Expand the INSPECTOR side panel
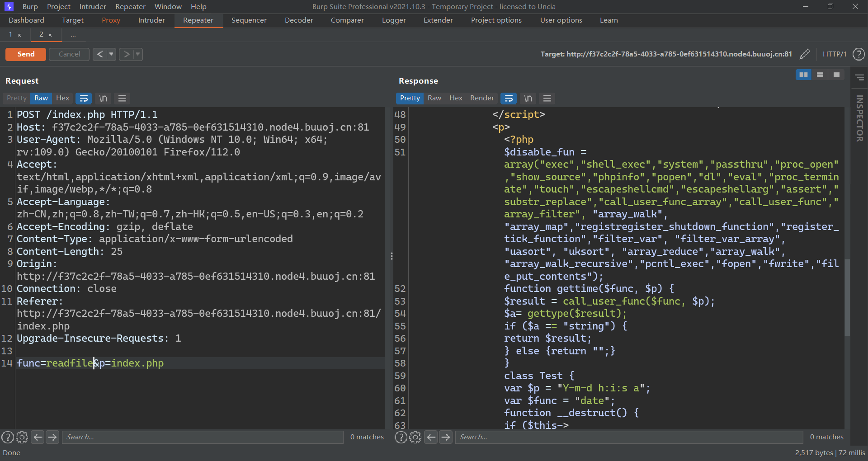This screenshot has height=461, width=868. (859, 118)
